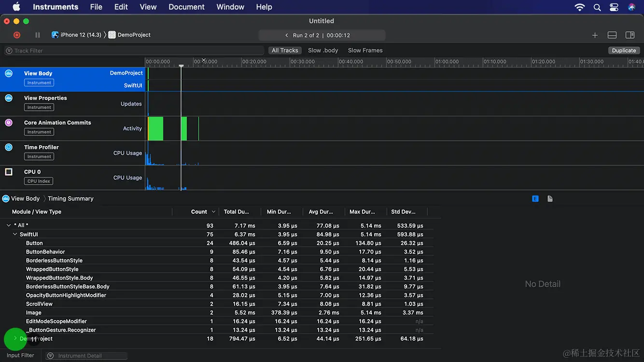
Task: Select the ButtonBehavior row
Action: (217, 252)
